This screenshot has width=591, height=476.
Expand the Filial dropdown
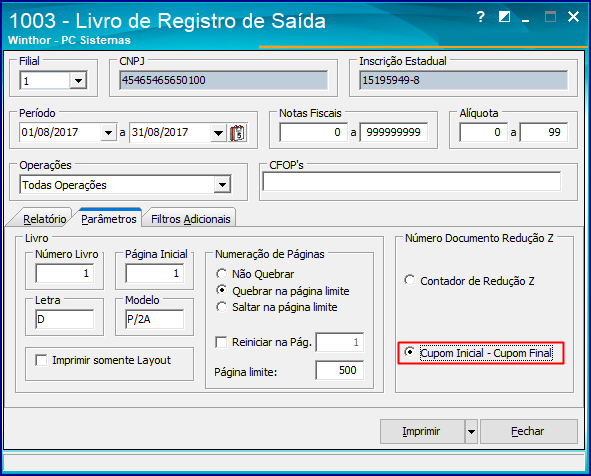pyautogui.click(x=78, y=81)
